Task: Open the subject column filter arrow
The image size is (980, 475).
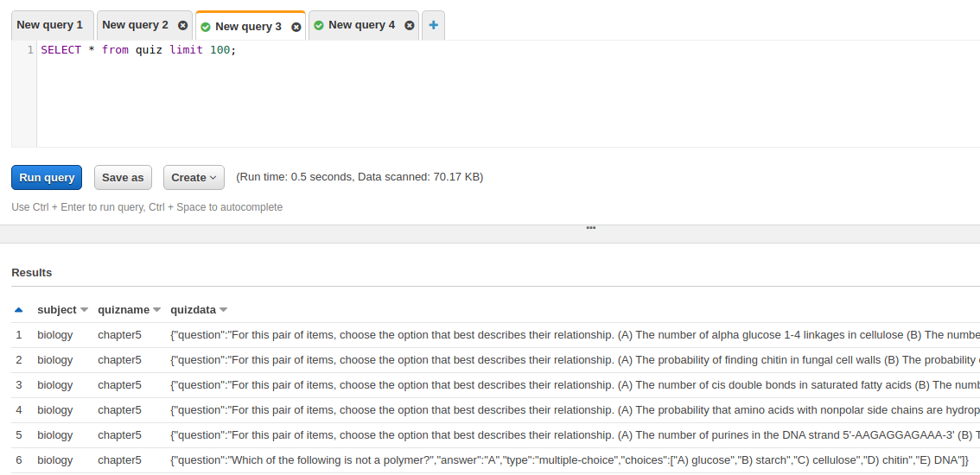Action: [x=84, y=310]
